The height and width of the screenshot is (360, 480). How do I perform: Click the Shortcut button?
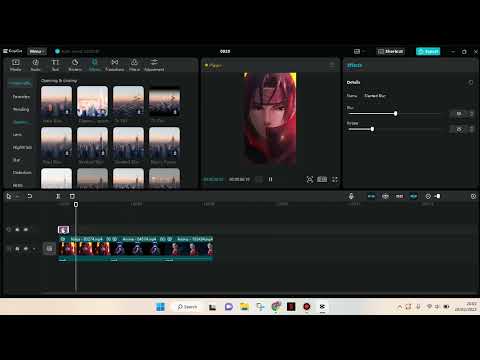pos(390,51)
